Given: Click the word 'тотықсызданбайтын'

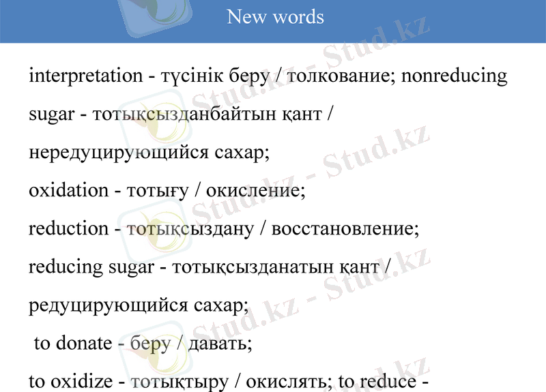Looking at the screenshot, I should pyautogui.click(x=184, y=115).
